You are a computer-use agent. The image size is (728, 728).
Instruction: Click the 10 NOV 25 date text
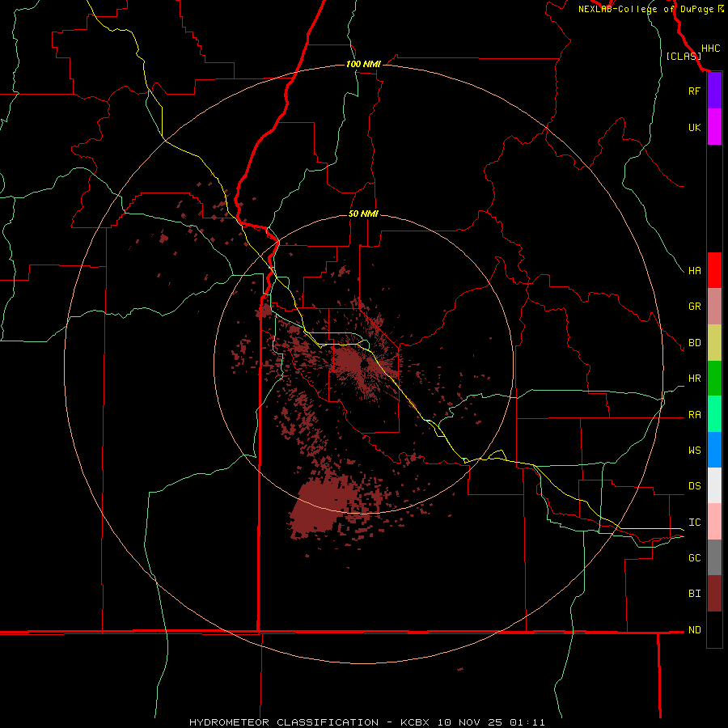click(469, 722)
